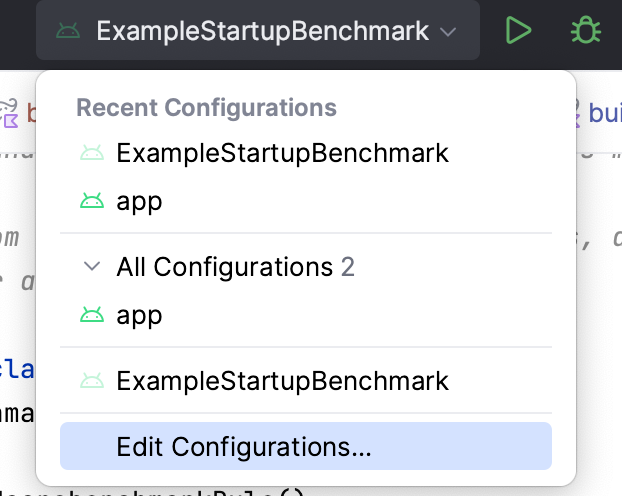The width and height of the screenshot is (622, 496).
Task: Switch to the partially visible left-edge editor tab
Action: coord(18,114)
